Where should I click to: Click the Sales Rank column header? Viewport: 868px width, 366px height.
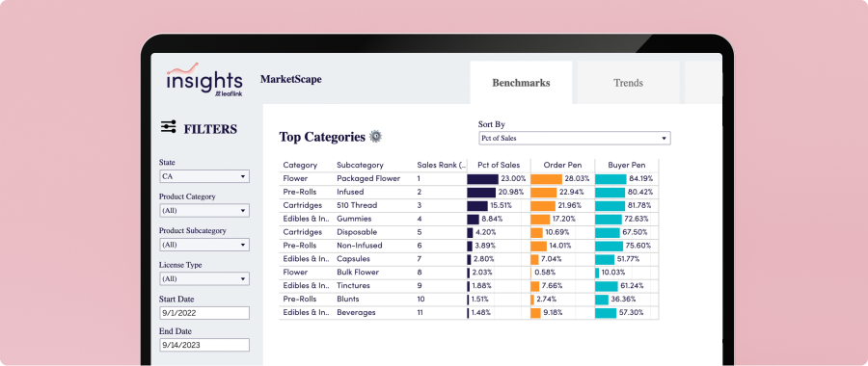pos(441,165)
